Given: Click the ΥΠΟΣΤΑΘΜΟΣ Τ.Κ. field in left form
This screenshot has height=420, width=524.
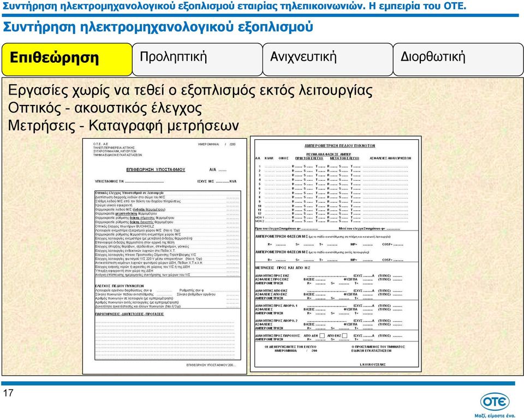Looking at the screenshot, I should [129, 181].
